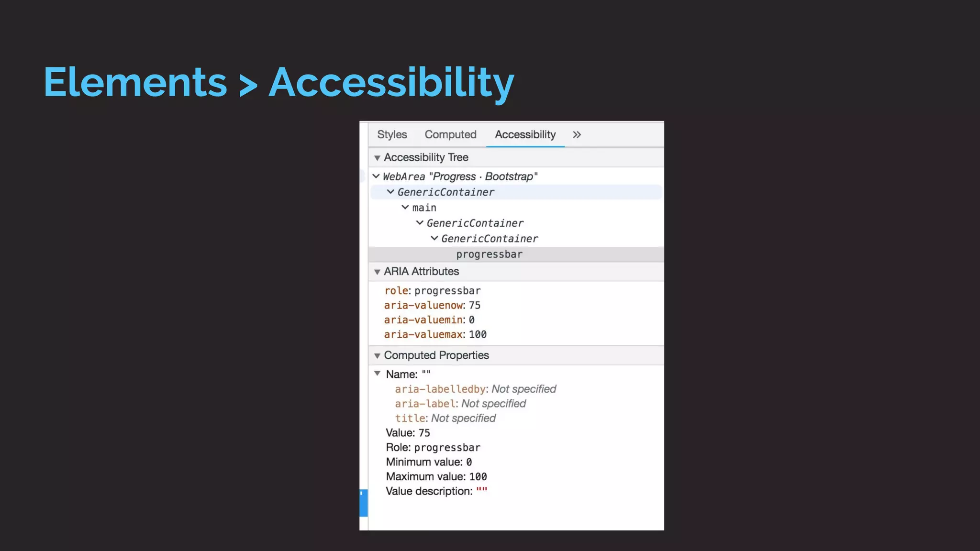The height and width of the screenshot is (551, 980).
Task: Click the Computed Properties header label
Action: (436, 355)
